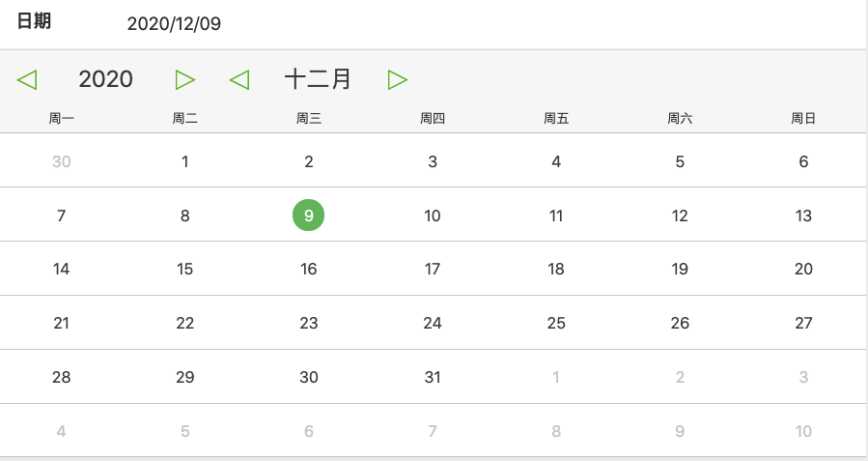Viewport: 868px width, 461px height.
Task: Pick December 10 under 周四
Action: pos(433,216)
